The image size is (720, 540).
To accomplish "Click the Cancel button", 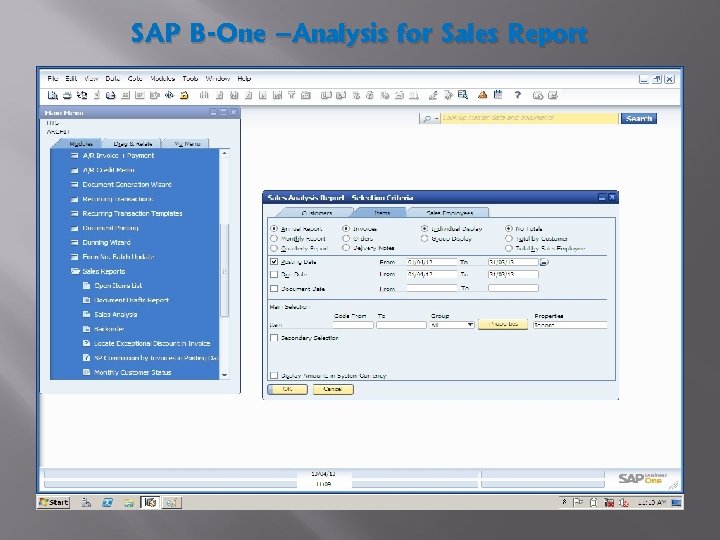I will tap(333, 389).
